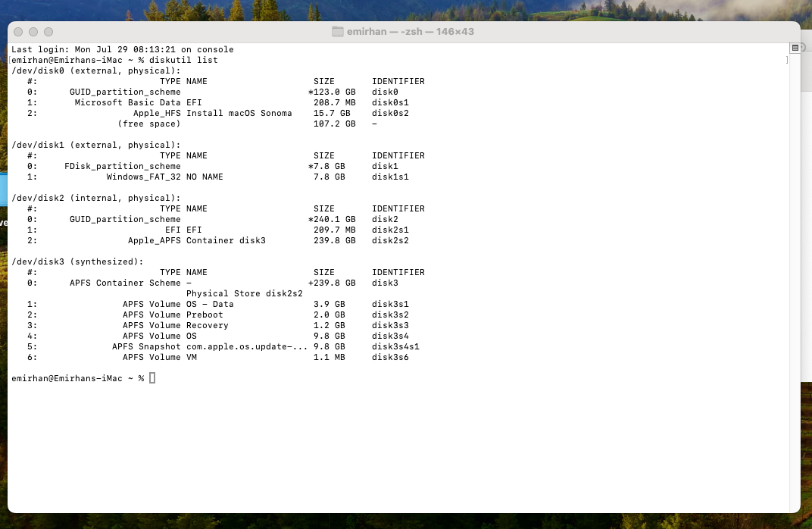Image resolution: width=812 pixels, height=529 pixels.
Task: Click the '/dev/disk3 (synthesized)' header line
Action: (77, 261)
